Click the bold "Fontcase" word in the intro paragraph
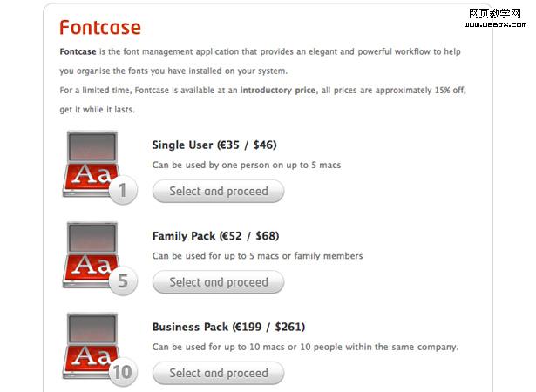The height and width of the screenshot is (392, 536). (78, 52)
